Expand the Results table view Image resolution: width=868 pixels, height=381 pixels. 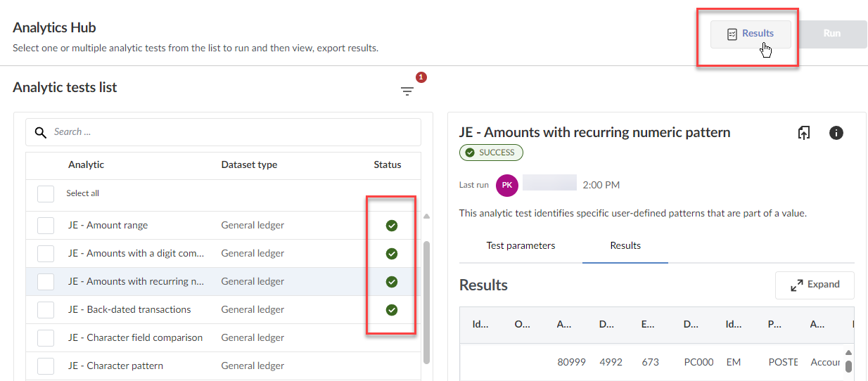(815, 285)
